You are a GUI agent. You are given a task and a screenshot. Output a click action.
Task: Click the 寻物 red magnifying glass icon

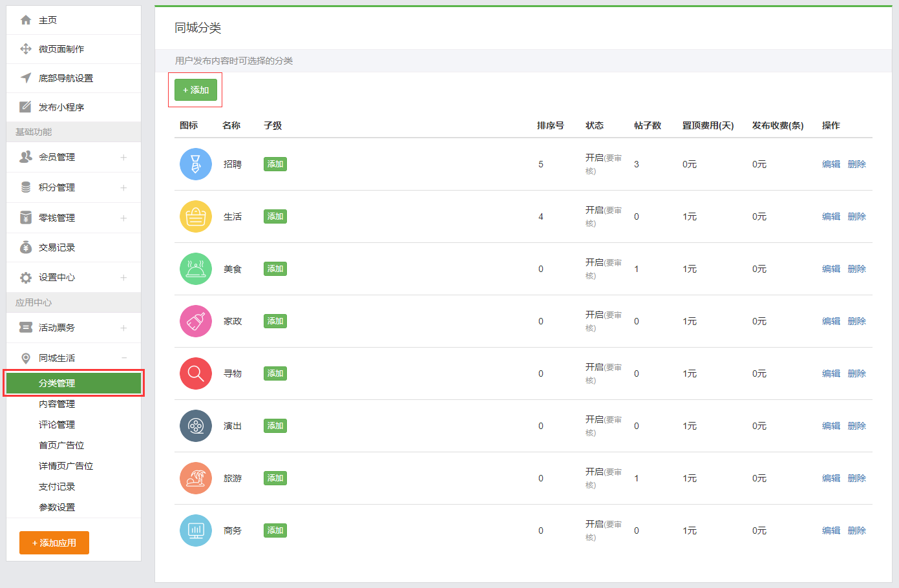pos(196,373)
